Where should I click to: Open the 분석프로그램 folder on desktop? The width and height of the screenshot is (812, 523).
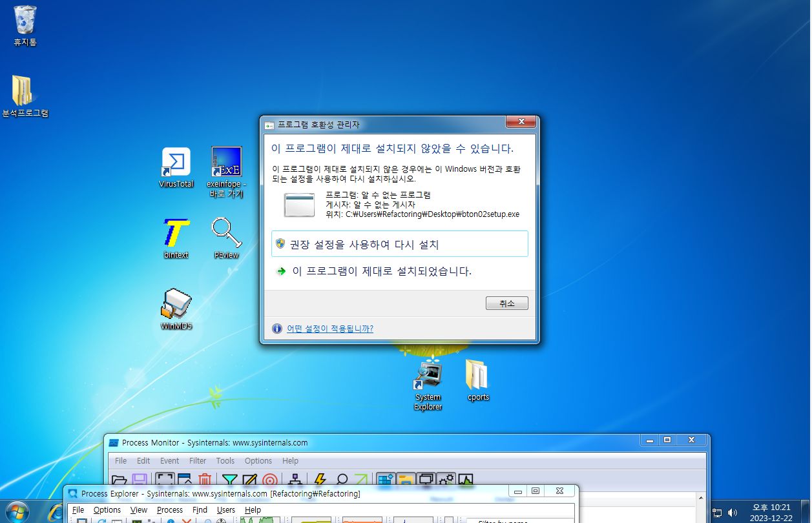tap(25, 97)
